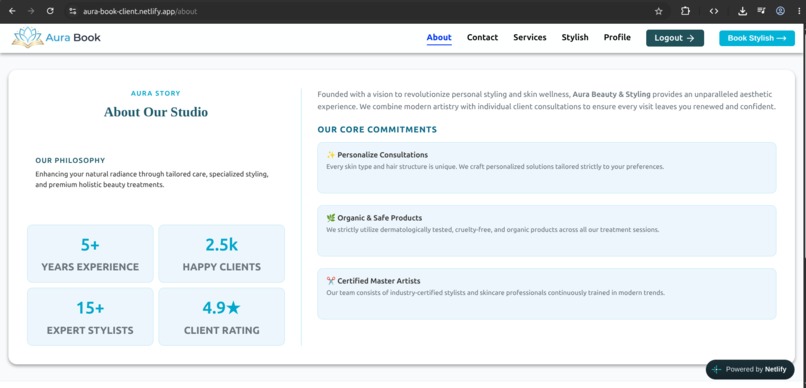
Task: Bookmark this page with the star icon
Action: click(x=658, y=11)
